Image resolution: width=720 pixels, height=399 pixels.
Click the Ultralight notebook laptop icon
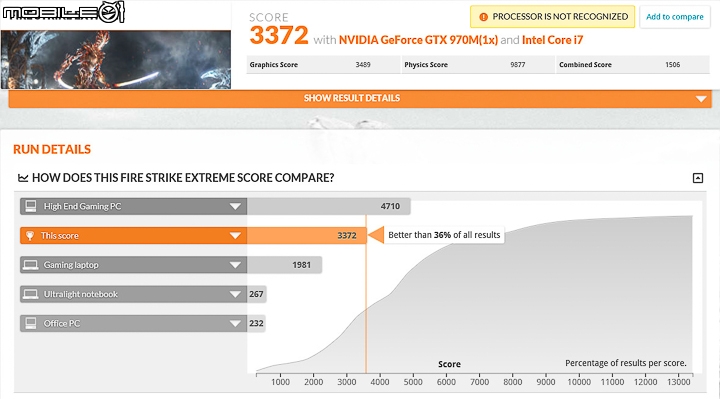tap(31, 294)
